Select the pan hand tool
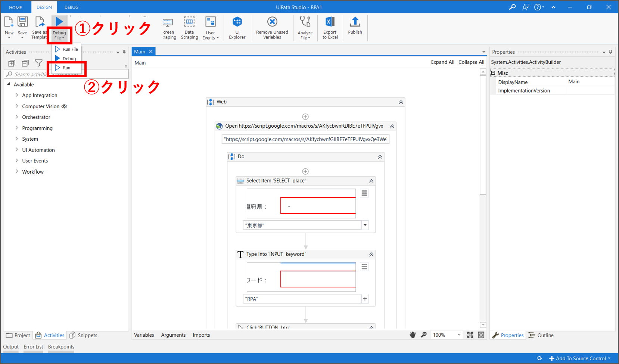The height and width of the screenshot is (364, 619). click(x=413, y=335)
